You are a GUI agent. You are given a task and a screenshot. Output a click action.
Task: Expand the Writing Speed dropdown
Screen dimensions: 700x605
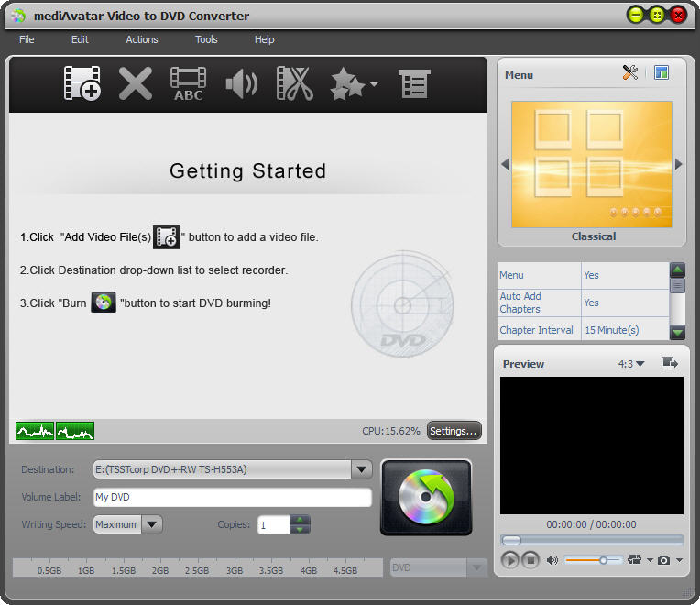tap(152, 524)
